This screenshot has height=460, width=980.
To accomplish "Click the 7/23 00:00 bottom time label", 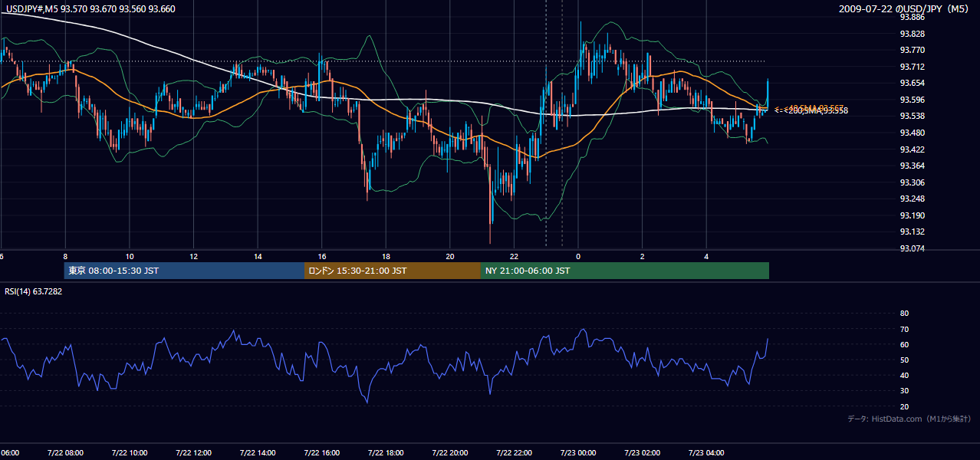I will pyautogui.click(x=577, y=453).
